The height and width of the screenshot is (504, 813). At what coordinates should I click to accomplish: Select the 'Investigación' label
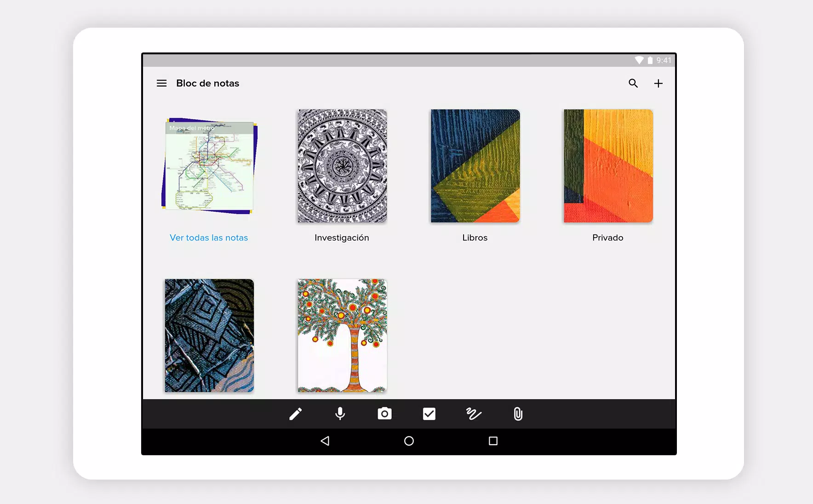click(342, 238)
